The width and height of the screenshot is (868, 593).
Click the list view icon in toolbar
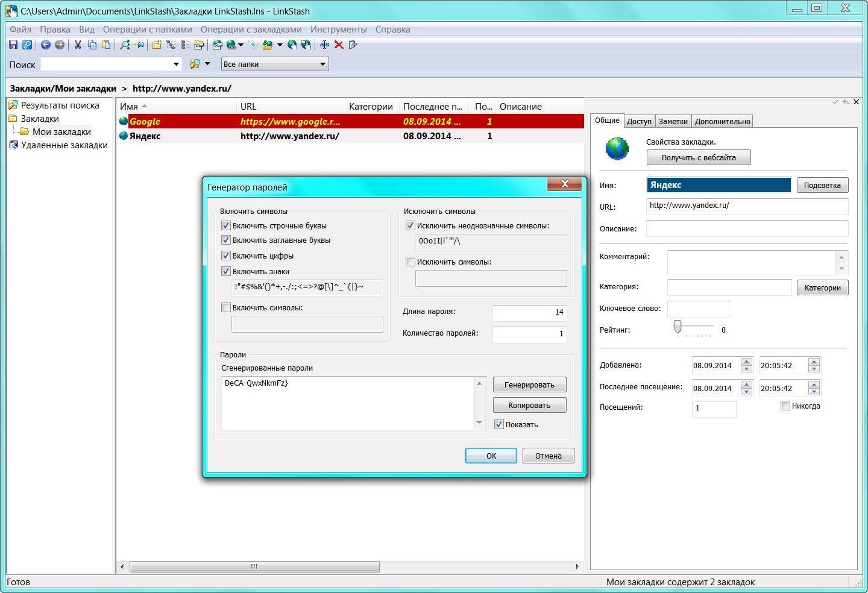(x=185, y=45)
